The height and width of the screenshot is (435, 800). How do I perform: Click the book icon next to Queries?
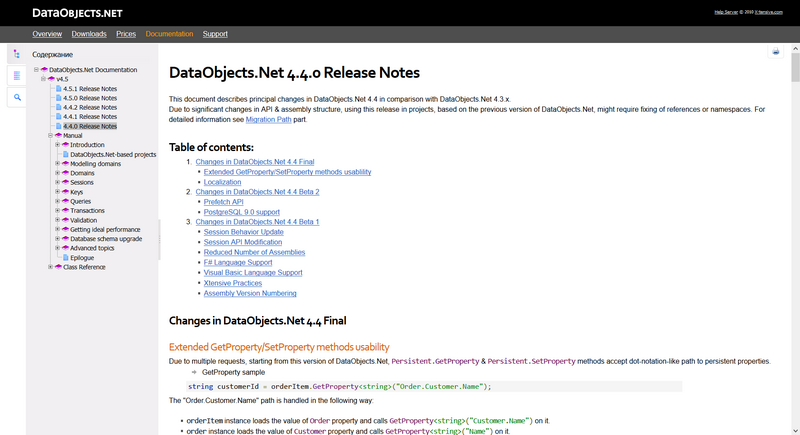click(x=65, y=201)
